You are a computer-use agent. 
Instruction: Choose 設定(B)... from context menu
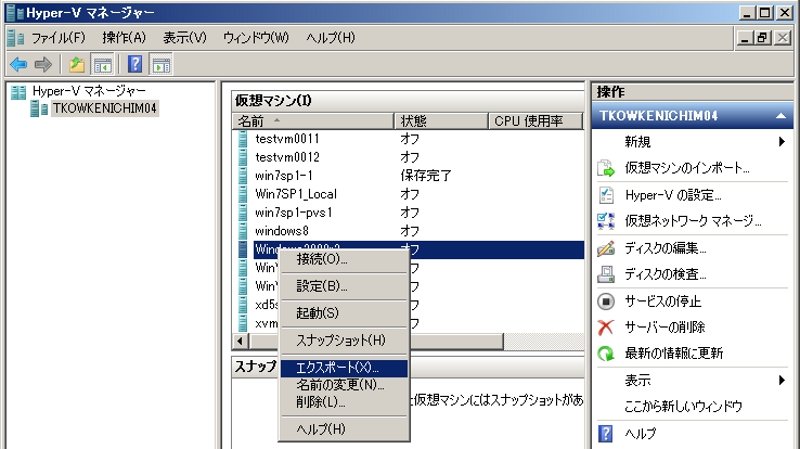(343, 286)
